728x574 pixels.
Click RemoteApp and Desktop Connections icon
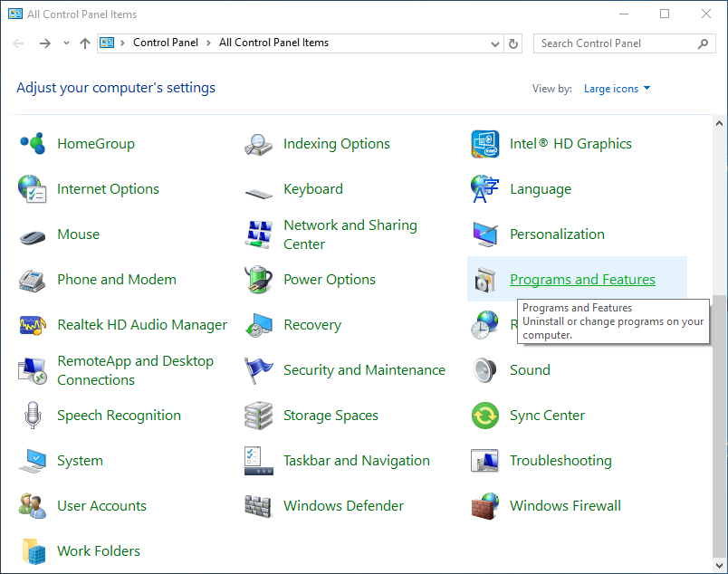32,370
